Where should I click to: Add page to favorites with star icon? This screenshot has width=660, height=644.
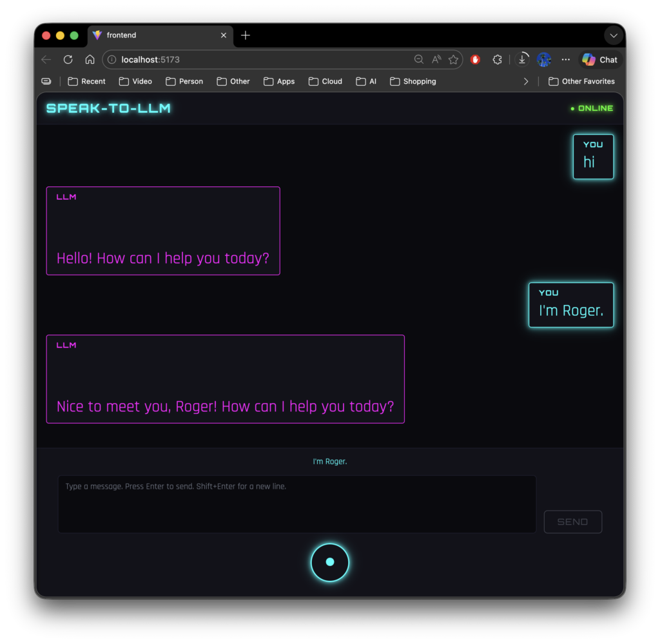tap(453, 59)
